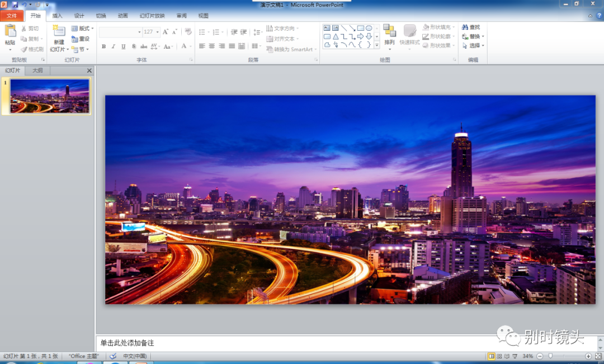Open the Layout (版式) dropdown

click(x=82, y=29)
